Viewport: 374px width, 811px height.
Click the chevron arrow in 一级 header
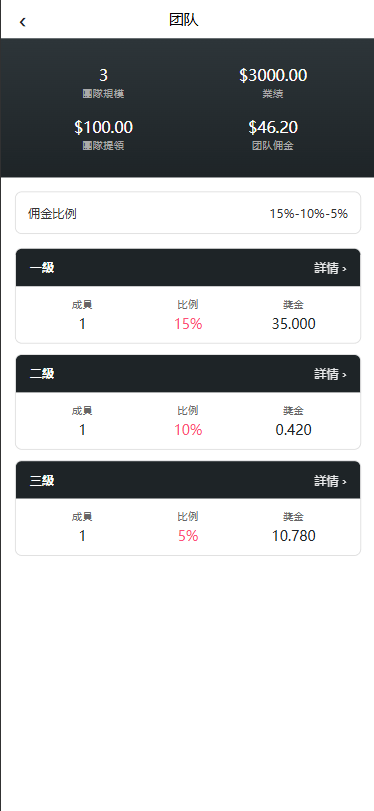(345, 268)
